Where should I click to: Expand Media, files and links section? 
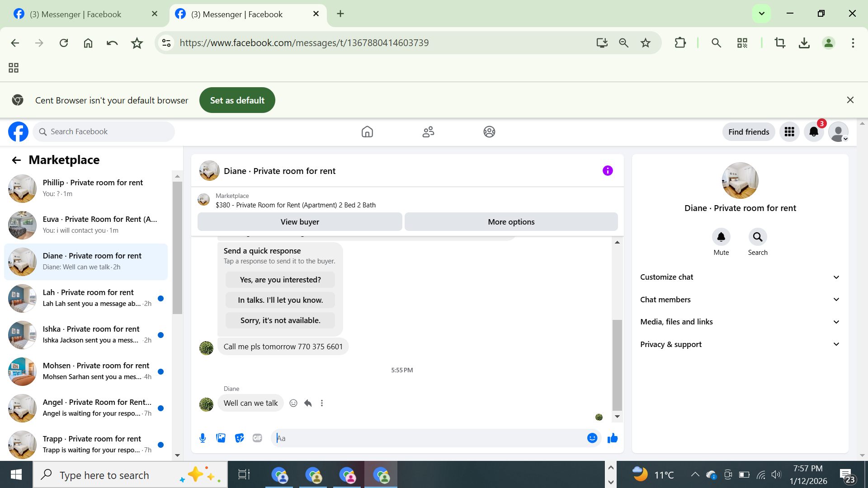[740, 322]
